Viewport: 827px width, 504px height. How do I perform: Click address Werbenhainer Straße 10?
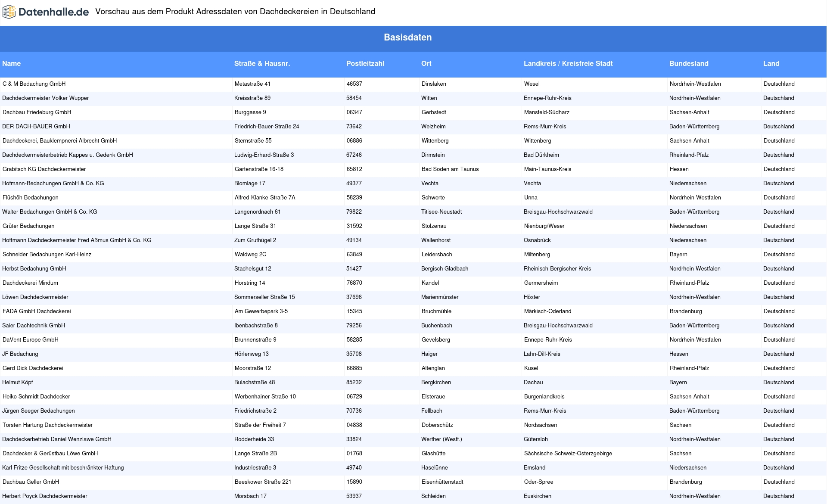[265, 397]
